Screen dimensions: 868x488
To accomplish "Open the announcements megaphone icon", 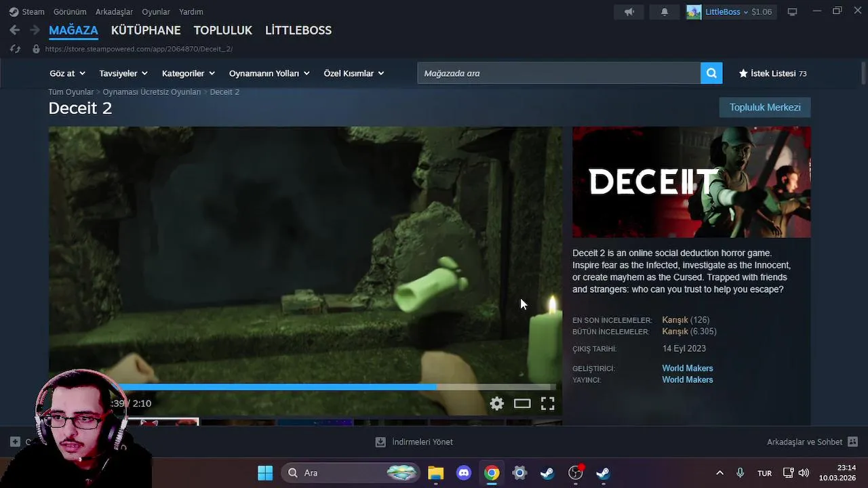I will (629, 12).
